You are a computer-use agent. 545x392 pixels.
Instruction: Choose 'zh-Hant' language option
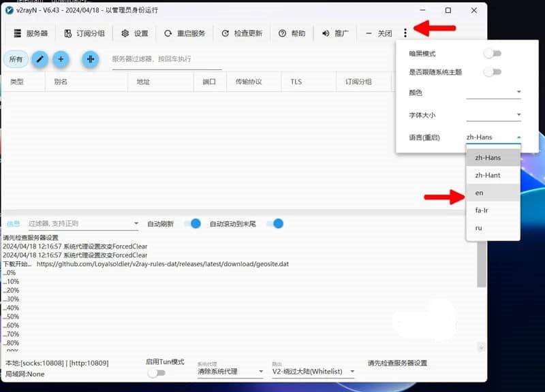[x=488, y=176]
